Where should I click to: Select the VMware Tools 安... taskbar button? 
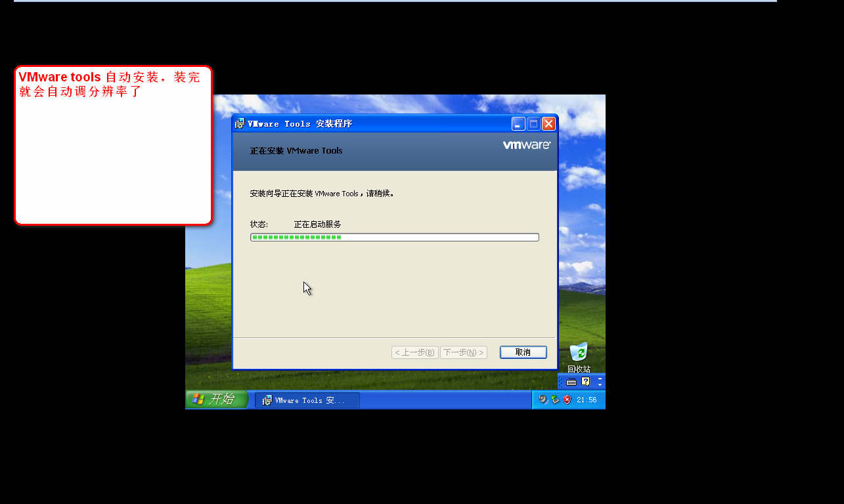point(307,400)
